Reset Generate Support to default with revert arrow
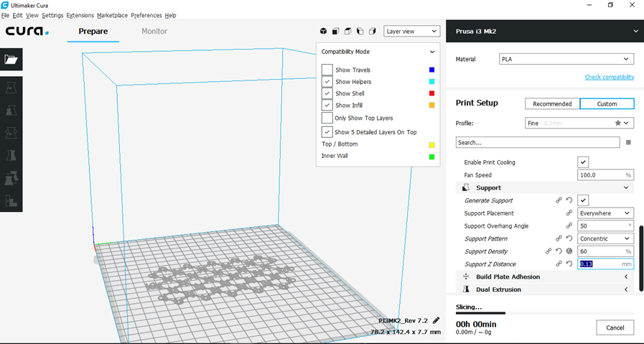Viewport: 644px width, 344px height. click(569, 200)
